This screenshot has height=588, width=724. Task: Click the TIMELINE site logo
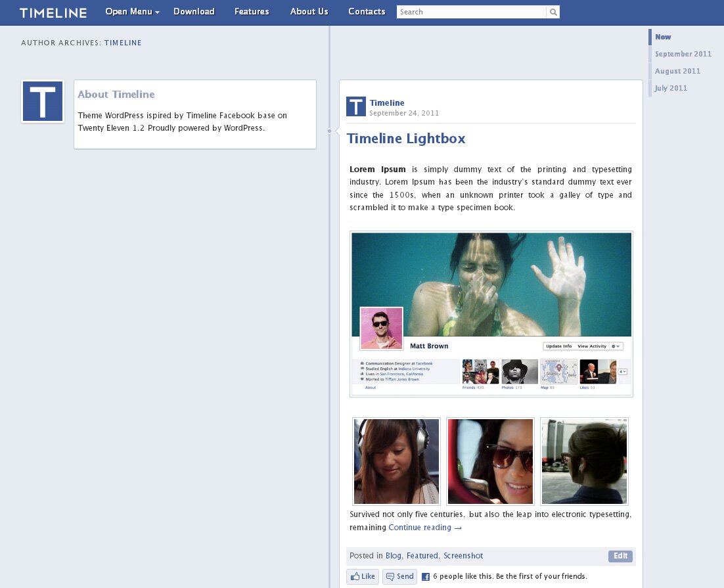click(x=53, y=12)
